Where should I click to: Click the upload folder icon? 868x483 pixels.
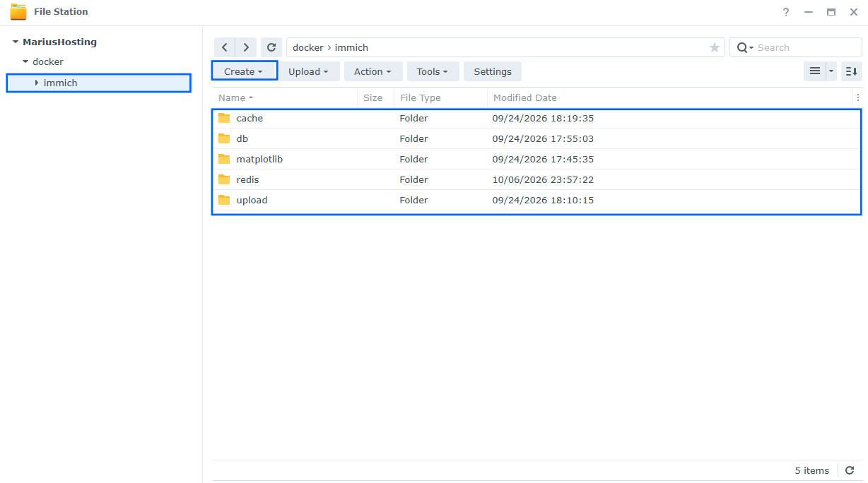(x=224, y=200)
